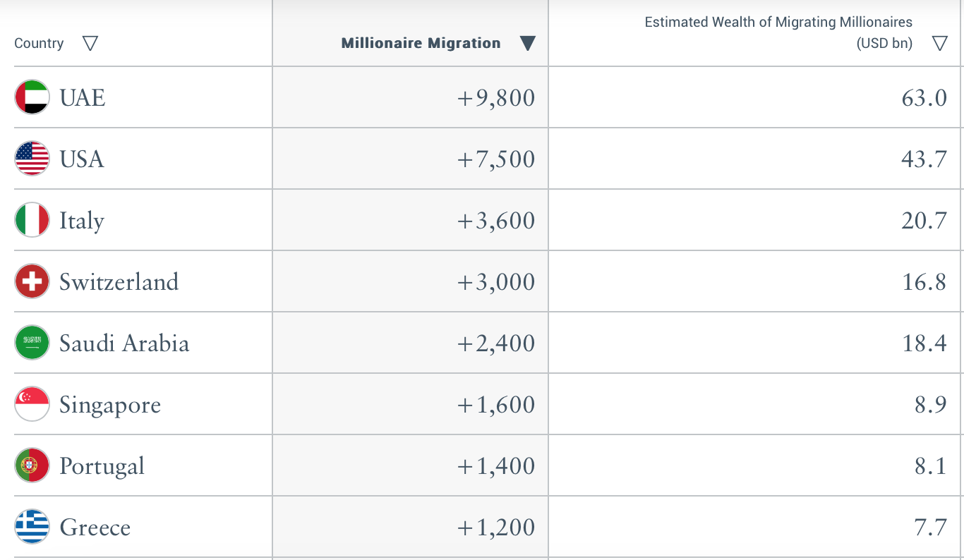Click the UAE flag icon
The height and width of the screenshot is (560, 964).
(32, 97)
